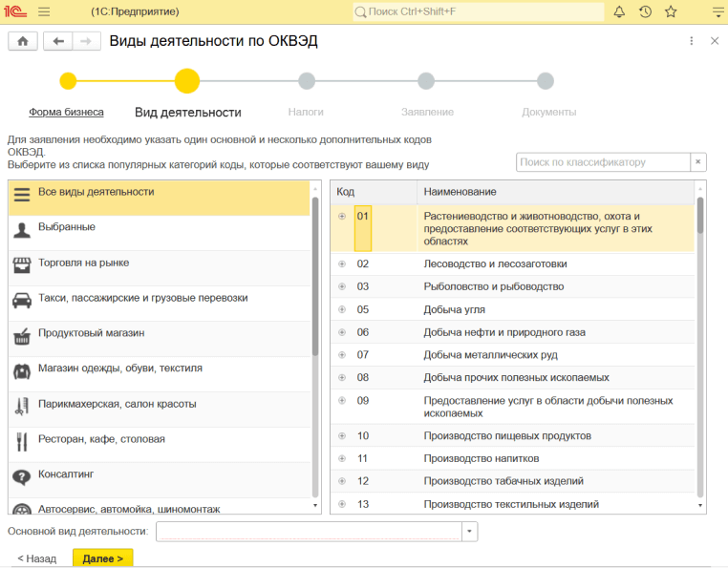This screenshot has width=728, height=568.
Task: Open the main activity type dropdown
Action: click(469, 532)
